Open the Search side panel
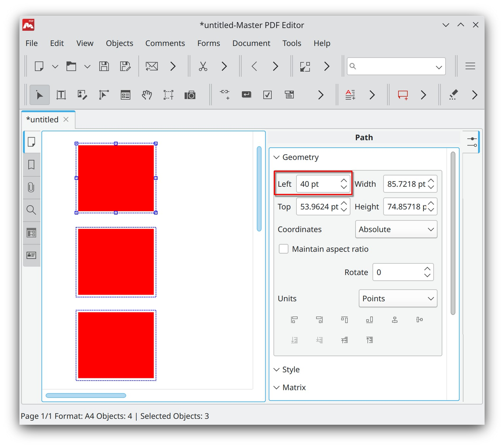Viewport: 504px width, 448px height. point(31,210)
